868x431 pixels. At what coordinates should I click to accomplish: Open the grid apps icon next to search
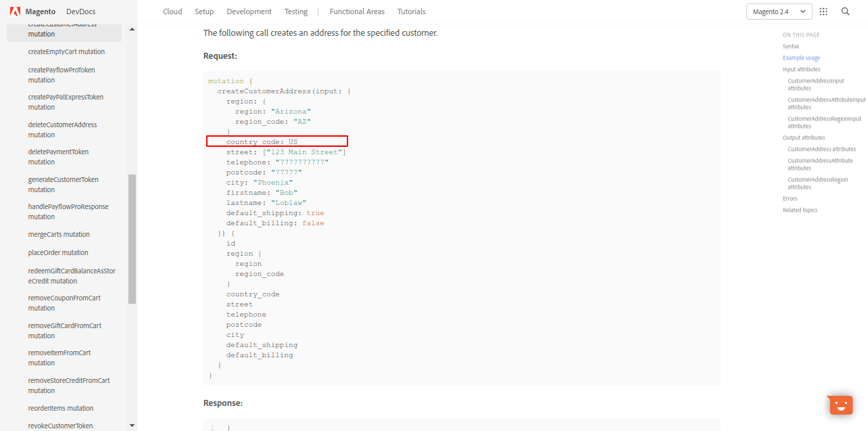point(823,11)
